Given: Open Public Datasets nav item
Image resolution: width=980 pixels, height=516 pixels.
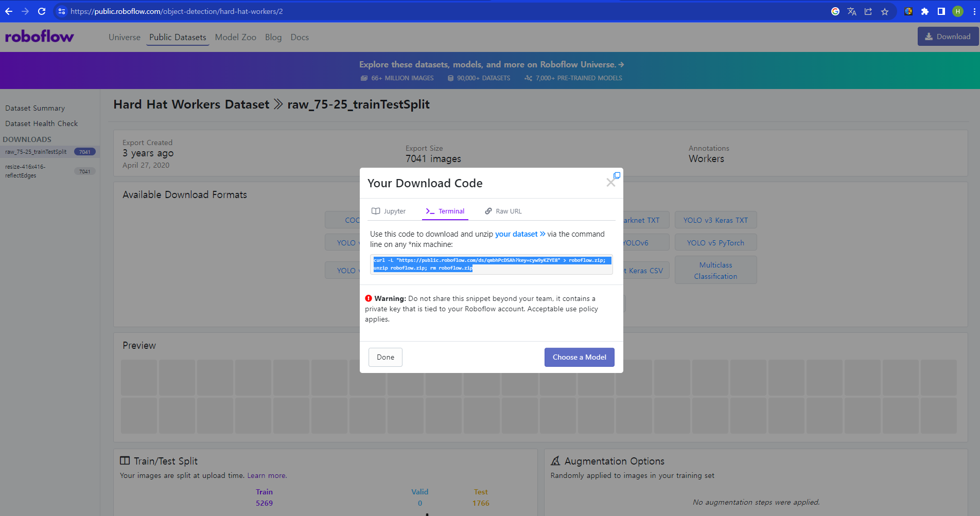Looking at the screenshot, I should click(178, 37).
